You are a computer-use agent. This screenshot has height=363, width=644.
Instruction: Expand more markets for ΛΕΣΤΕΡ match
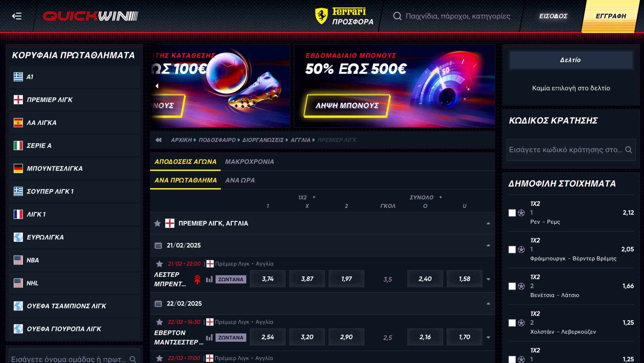(488, 279)
